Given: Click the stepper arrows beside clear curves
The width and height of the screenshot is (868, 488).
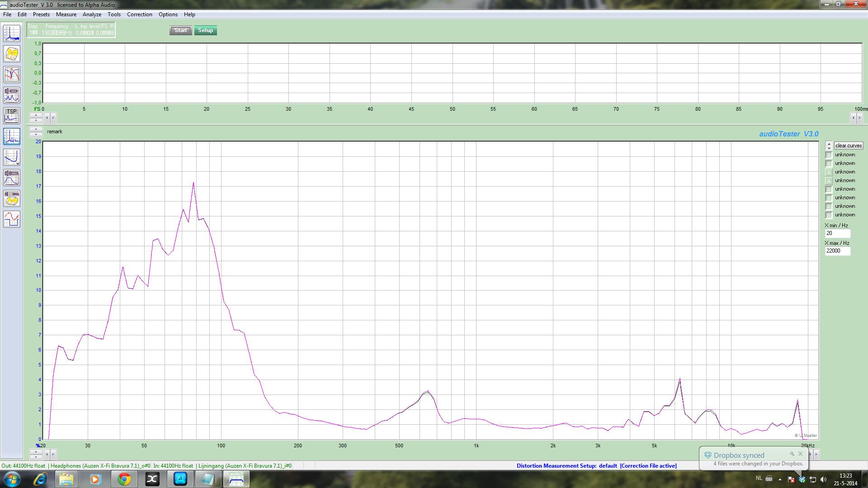Looking at the screenshot, I should (829, 145).
